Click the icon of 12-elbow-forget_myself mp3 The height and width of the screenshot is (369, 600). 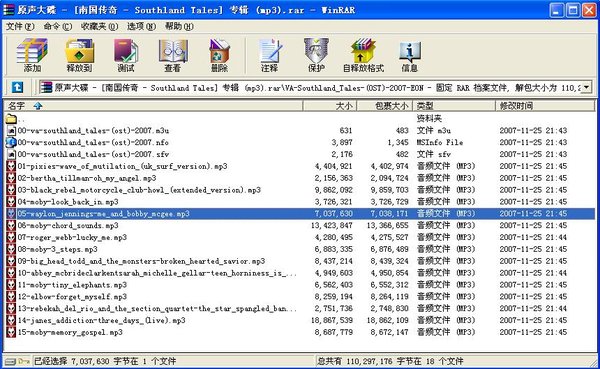click(x=11, y=297)
